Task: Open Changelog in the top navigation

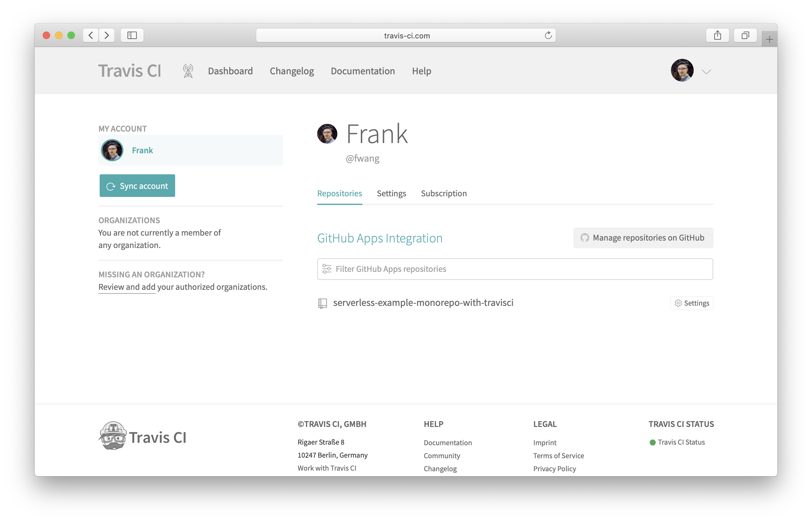Action: [292, 71]
